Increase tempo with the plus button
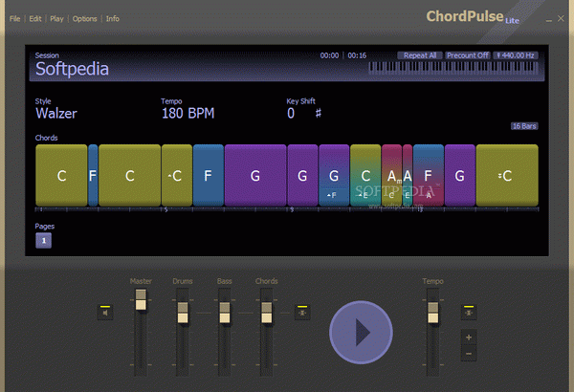 469,338
